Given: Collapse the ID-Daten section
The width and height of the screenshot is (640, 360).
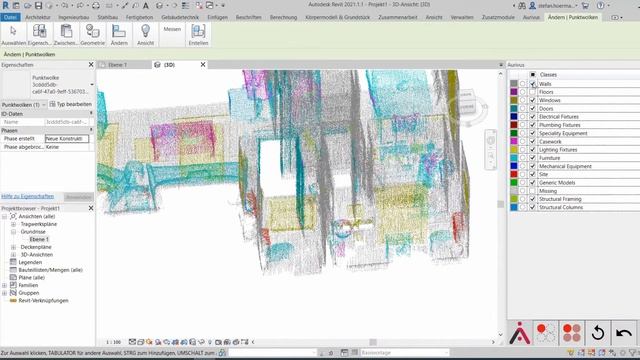Looking at the screenshot, I should click(91, 113).
